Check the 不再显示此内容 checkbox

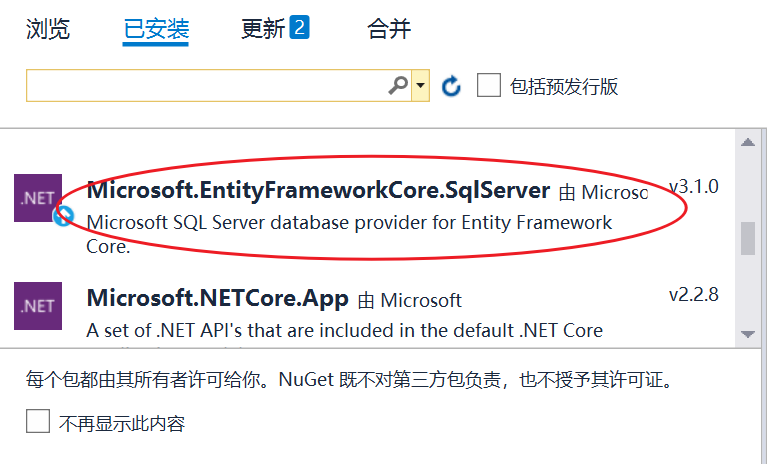click(38, 422)
